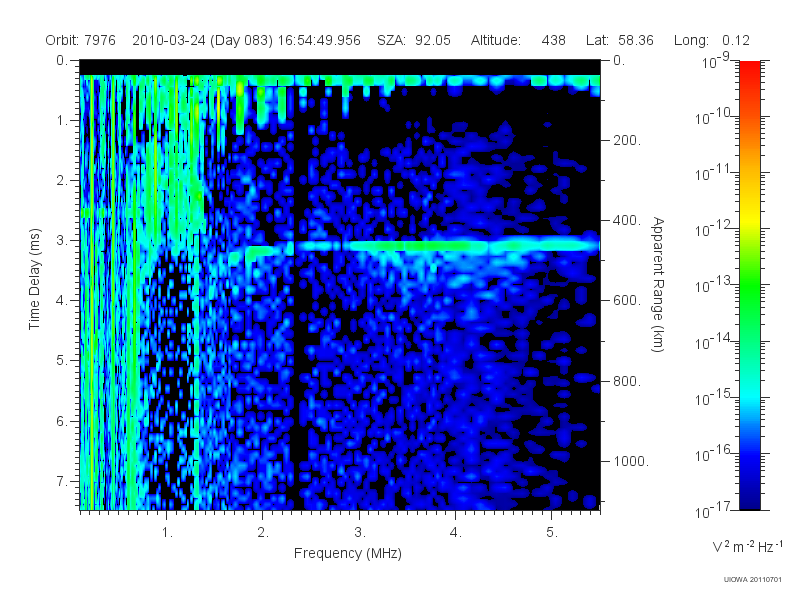Click the 'Altitude:' label
The height and width of the screenshot is (600, 800).
tap(496, 40)
